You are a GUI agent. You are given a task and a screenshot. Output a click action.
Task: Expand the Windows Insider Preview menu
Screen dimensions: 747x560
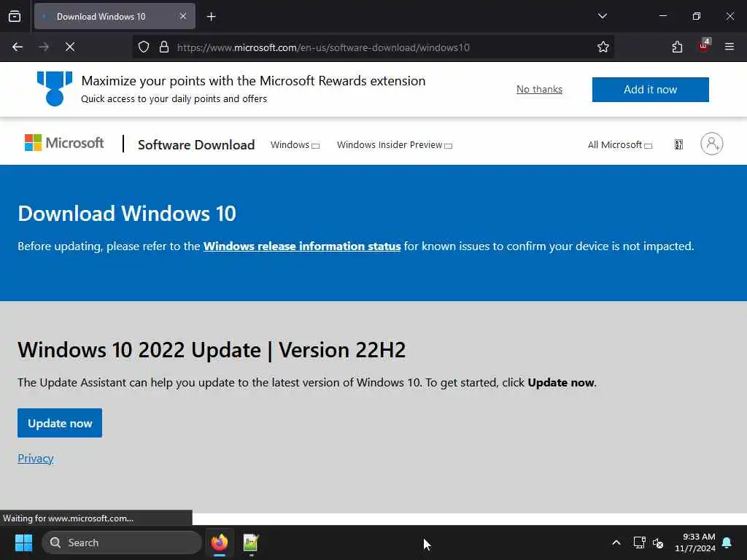tap(395, 145)
